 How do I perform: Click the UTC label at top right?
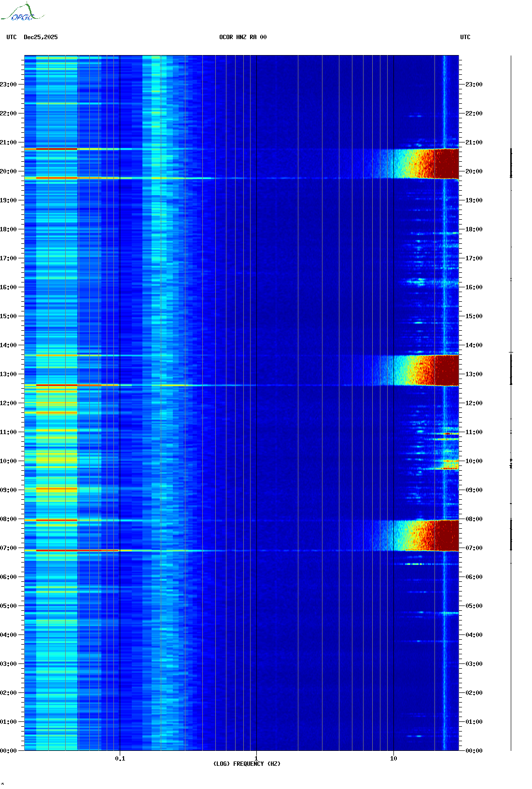[465, 37]
